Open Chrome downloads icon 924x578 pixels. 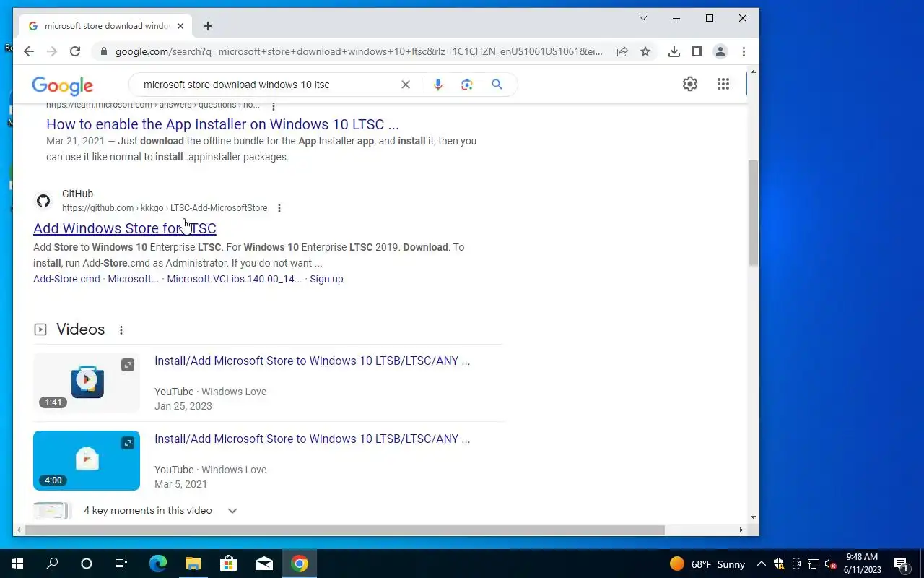(x=674, y=51)
